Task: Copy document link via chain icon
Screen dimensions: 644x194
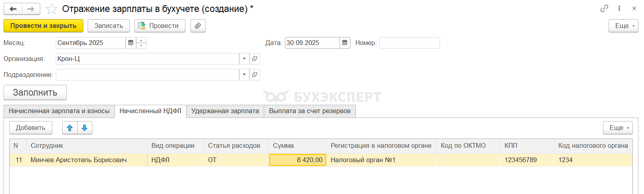Action: pyautogui.click(x=604, y=8)
